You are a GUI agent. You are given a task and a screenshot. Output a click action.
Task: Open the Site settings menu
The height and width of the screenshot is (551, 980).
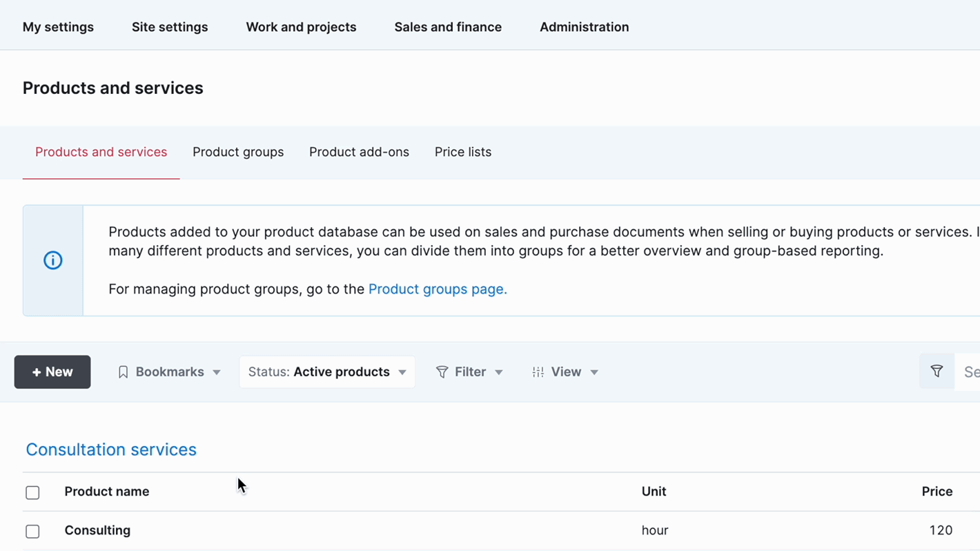coord(170,27)
